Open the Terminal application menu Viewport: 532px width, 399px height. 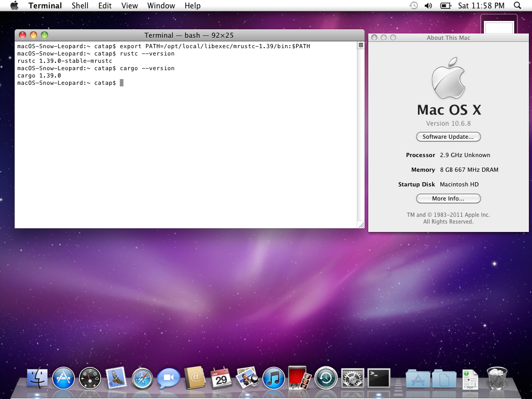click(45, 5)
